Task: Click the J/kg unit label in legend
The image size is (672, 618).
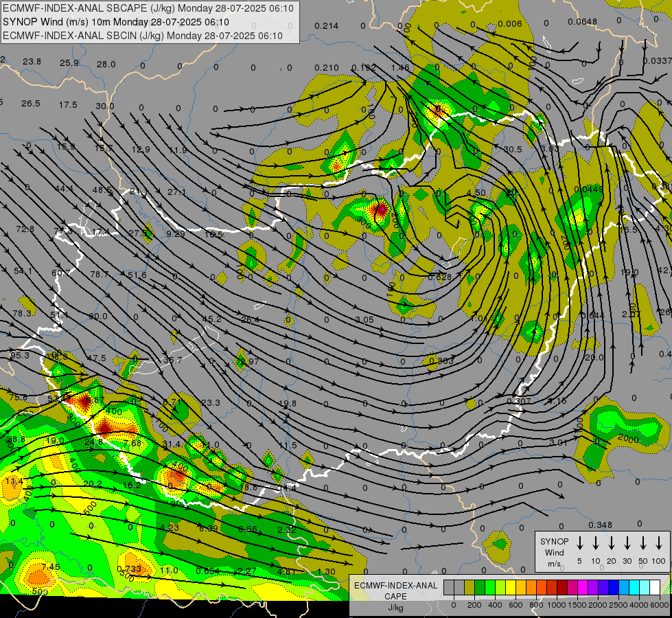Action: click(395, 608)
